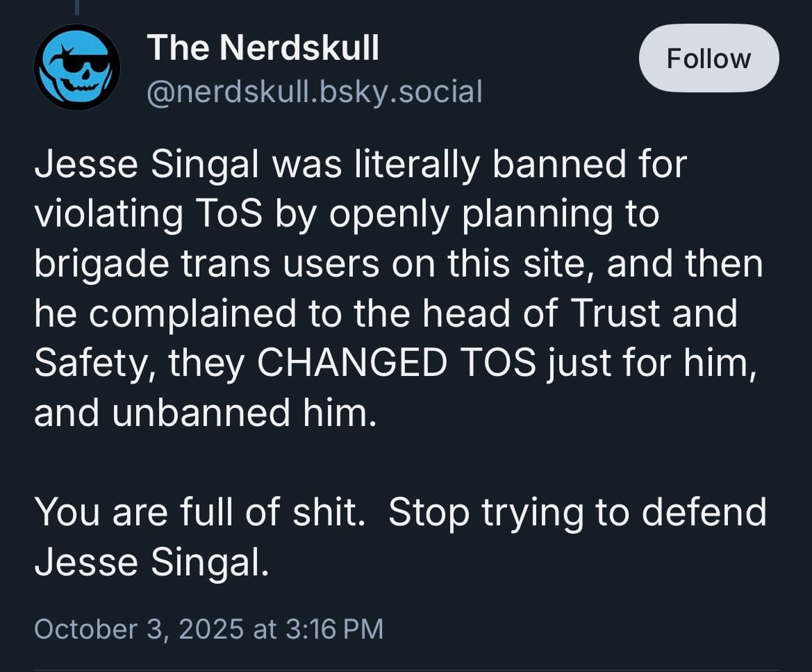812x672 pixels.
Task: Click the phrase "violating ToS"
Action: (147, 214)
